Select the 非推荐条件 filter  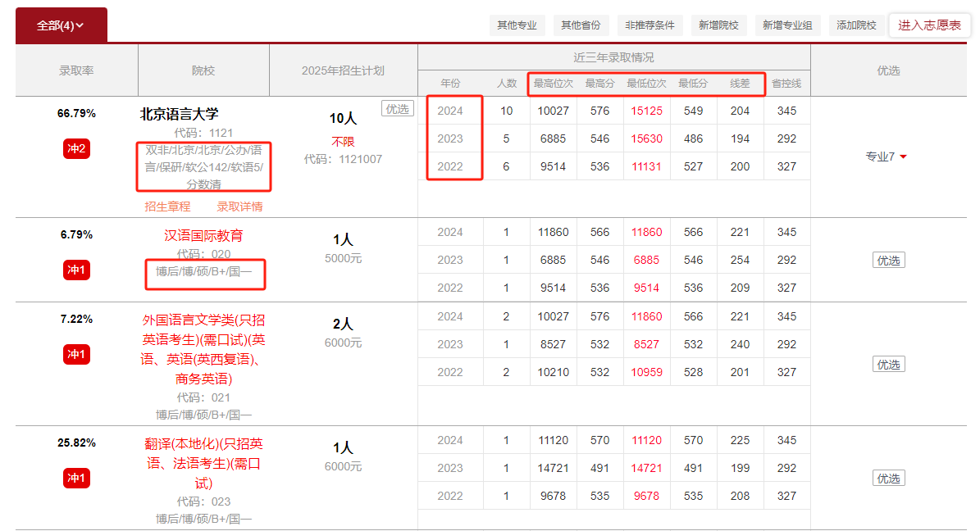click(x=650, y=25)
